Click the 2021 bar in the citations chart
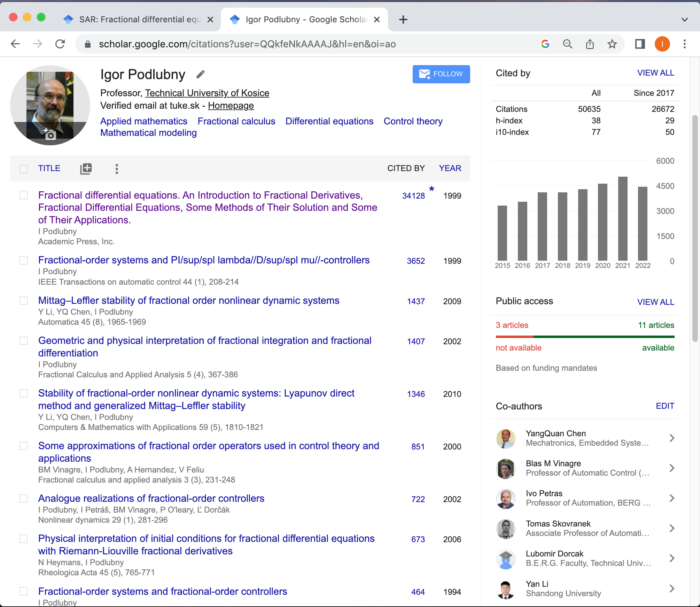The height and width of the screenshot is (607, 700). 622,218
